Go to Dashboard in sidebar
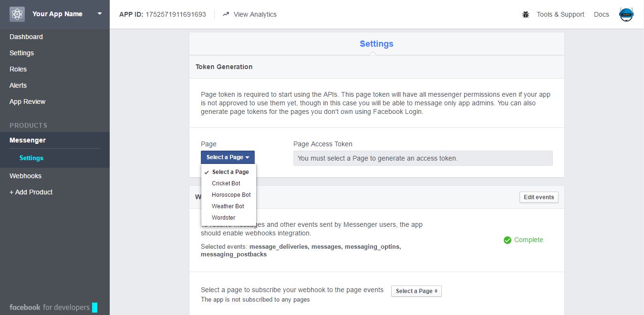This screenshot has height=315, width=644. (x=26, y=37)
